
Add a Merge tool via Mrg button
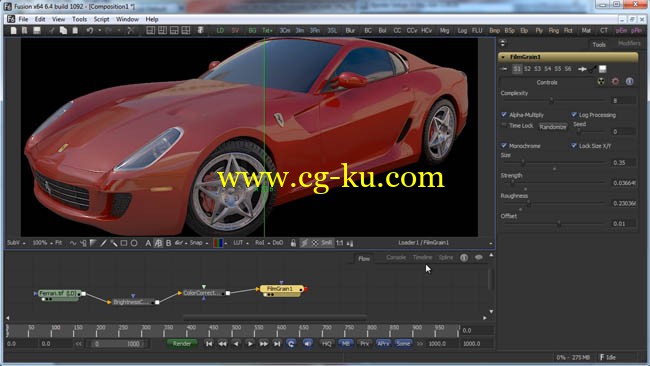(444, 31)
